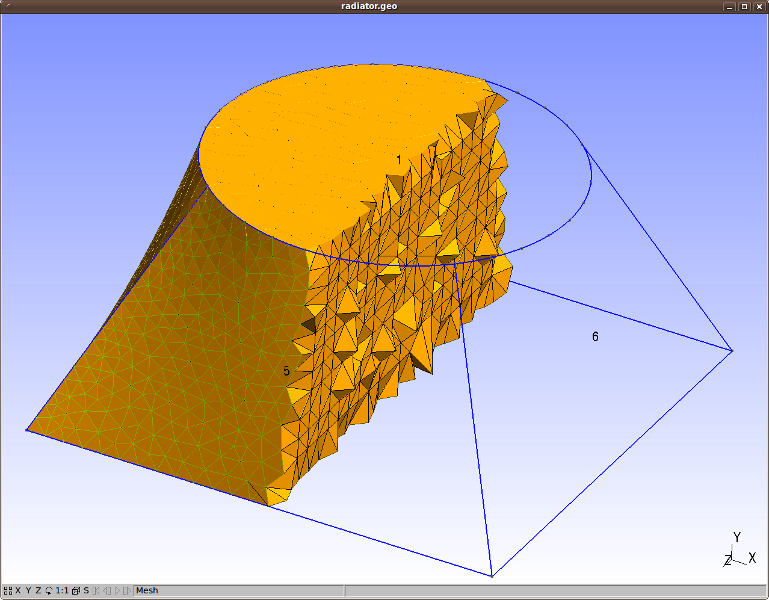Select volume label 5 on the mesh
This screenshot has width=769, height=600.
286,371
